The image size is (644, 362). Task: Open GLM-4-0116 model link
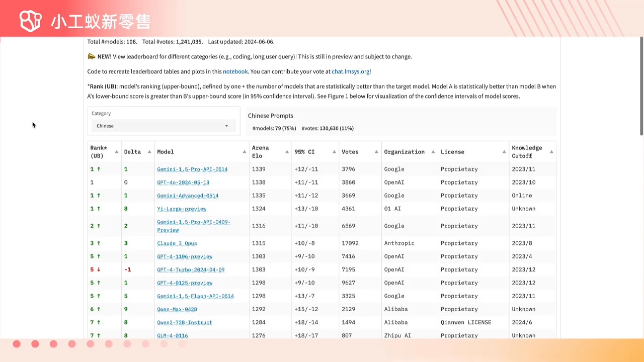[173, 335]
